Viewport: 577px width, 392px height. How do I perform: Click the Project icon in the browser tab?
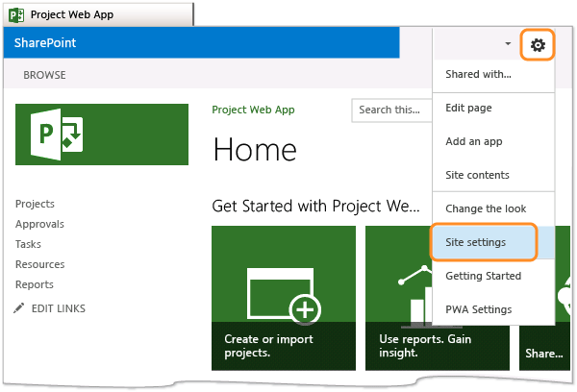pyautogui.click(x=16, y=15)
